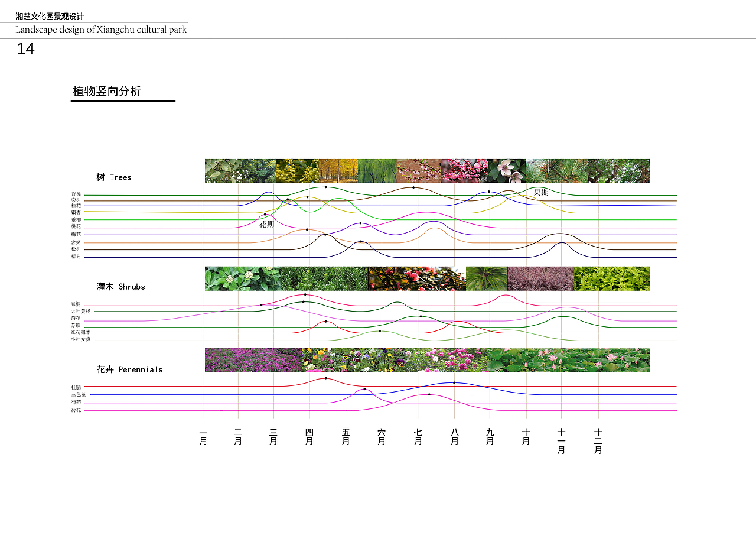Click the 一月 month label
The image size is (756, 535).
point(203,437)
